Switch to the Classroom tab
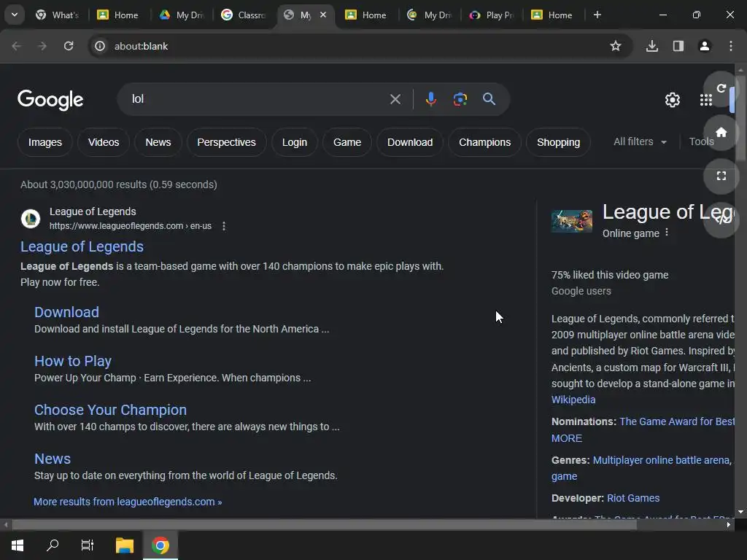The width and height of the screenshot is (747, 560). [242, 15]
